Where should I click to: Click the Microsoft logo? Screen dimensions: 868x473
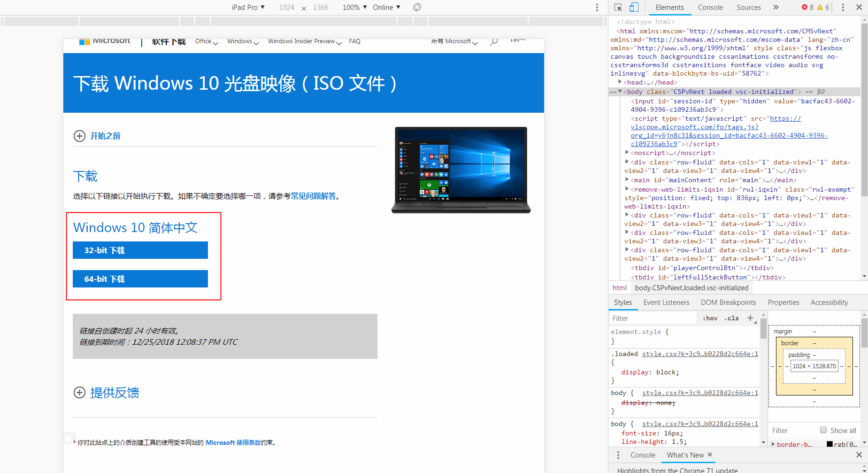[x=105, y=41]
